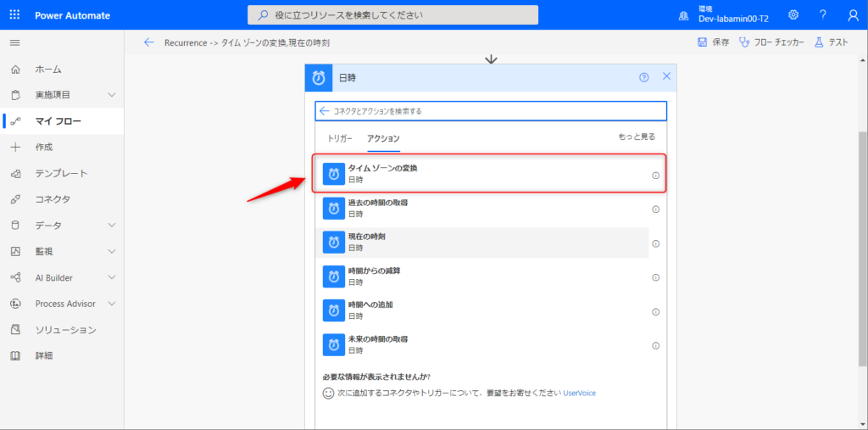Open the help question mark icon

822,15
